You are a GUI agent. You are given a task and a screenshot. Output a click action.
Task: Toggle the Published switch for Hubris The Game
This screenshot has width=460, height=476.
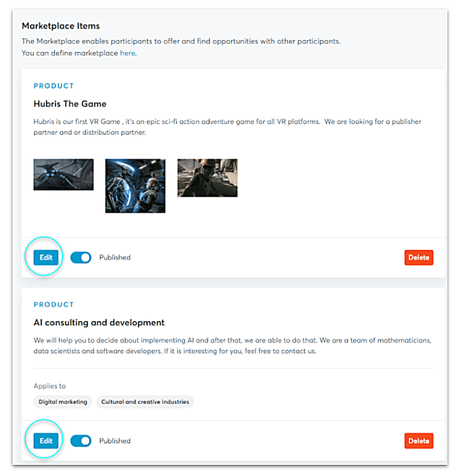(x=81, y=258)
